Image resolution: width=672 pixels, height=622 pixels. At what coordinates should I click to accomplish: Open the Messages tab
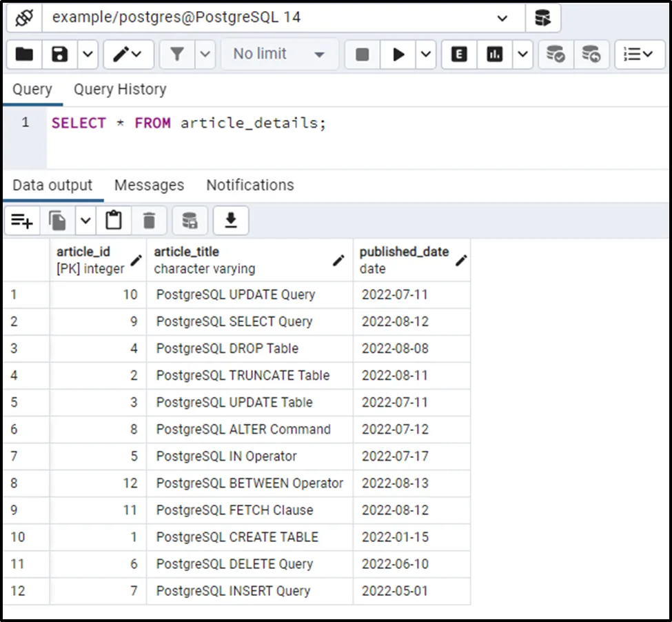point(149,185)
